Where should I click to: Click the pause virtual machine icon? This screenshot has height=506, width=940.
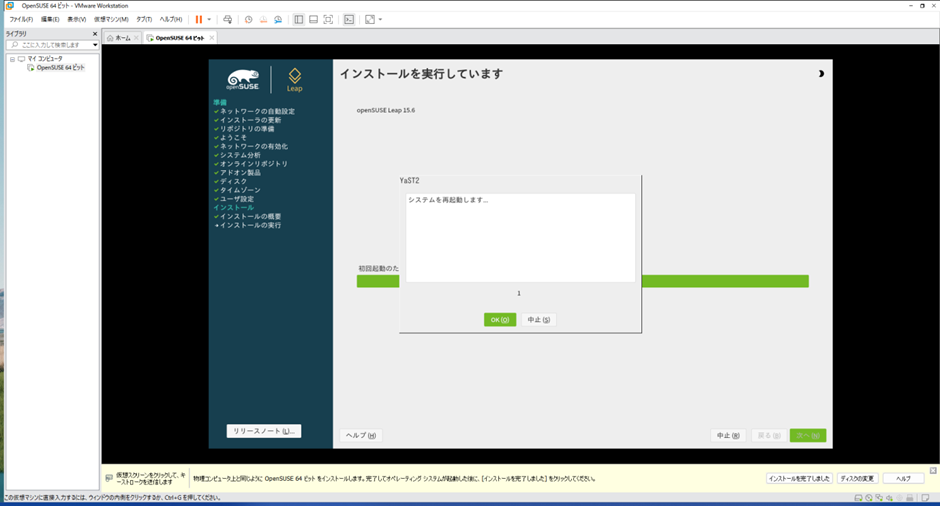point(199,19)
